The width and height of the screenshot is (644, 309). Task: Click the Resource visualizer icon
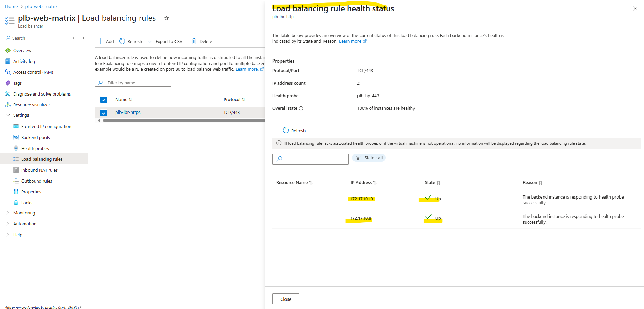[x=8, y=105]
